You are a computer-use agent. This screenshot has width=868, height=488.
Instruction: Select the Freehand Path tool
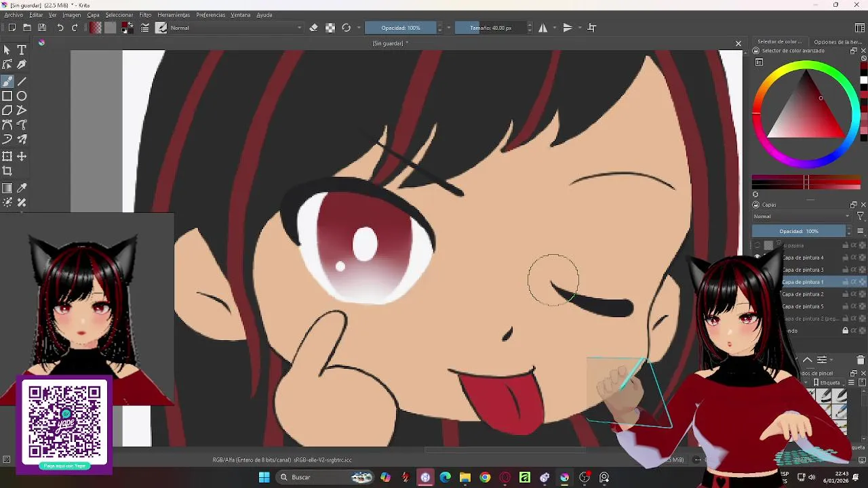(22, 125)
